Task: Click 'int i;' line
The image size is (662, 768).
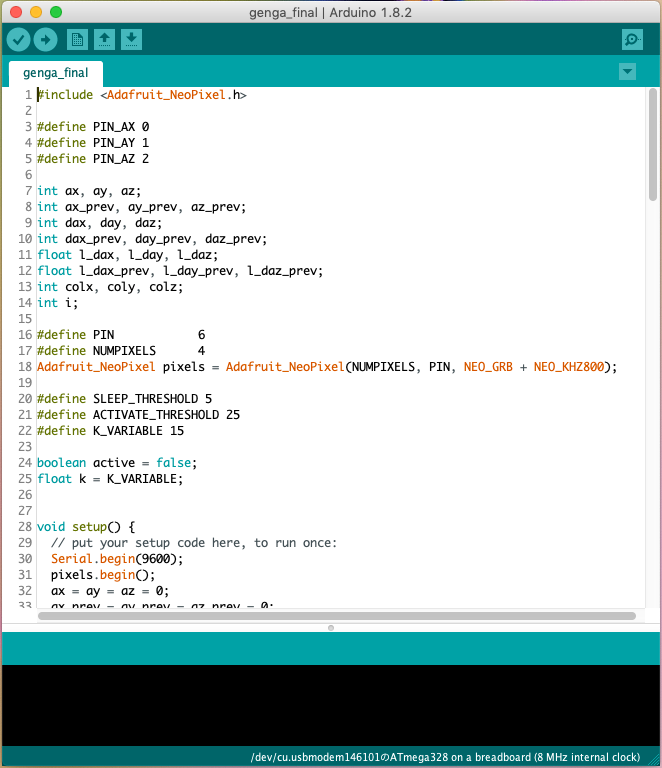Action: point(57,303)
